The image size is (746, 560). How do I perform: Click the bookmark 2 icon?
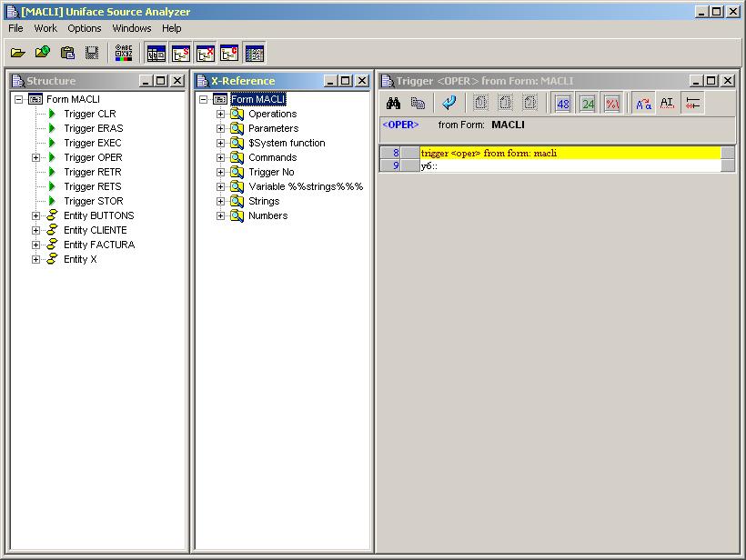[530, 103]
